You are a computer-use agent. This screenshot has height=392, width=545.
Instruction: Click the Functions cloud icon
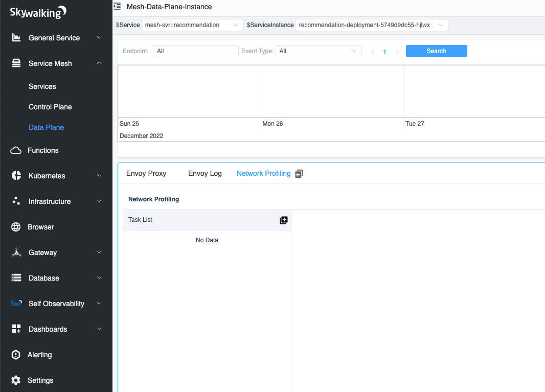click(16, 150)
